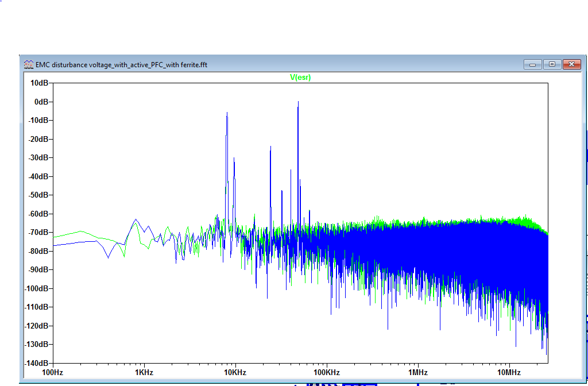The height and width of the screenshot is (386, 588).
Task: Click the 1KHz frequency axis label
Action: pos(144,372)
